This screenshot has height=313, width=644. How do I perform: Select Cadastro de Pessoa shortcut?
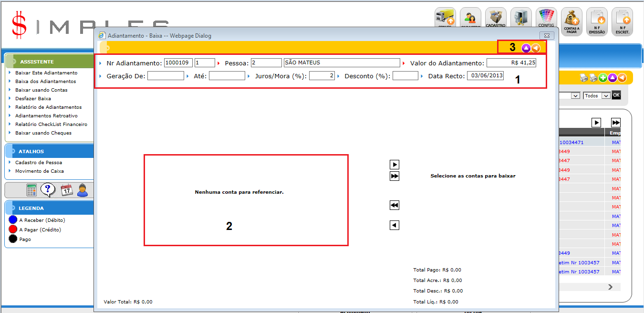point(38,162)
